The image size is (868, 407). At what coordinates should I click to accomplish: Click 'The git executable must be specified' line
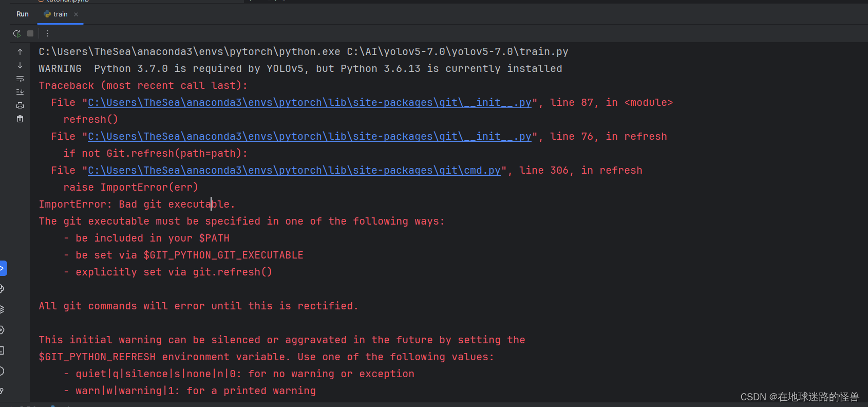coord(242,221)
